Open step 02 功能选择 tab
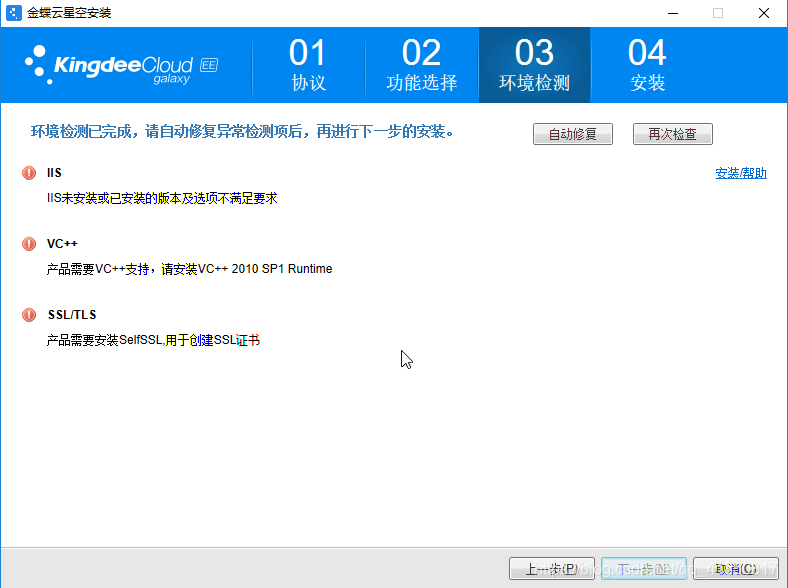 coord(422,65)
